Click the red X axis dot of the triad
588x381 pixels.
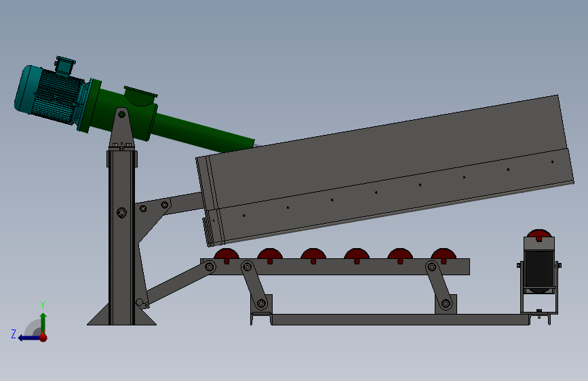[x=43, y=338]
